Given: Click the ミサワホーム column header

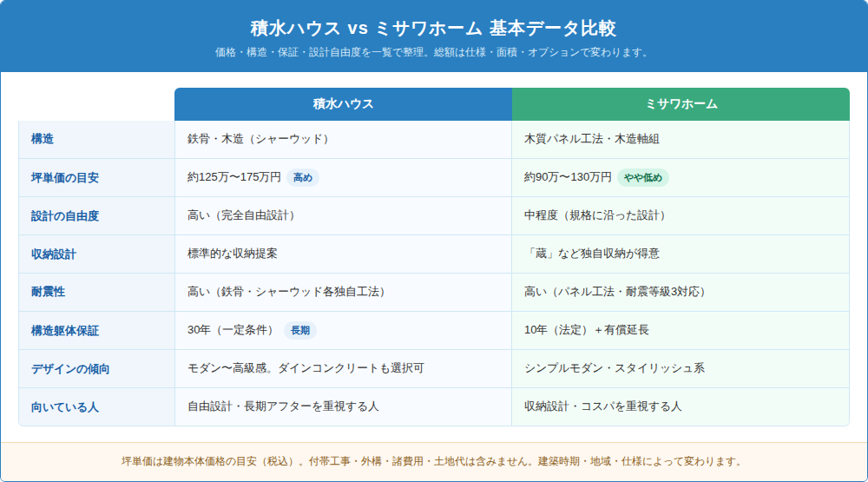Looking at the screenshot, I should [x=681, y=104].
